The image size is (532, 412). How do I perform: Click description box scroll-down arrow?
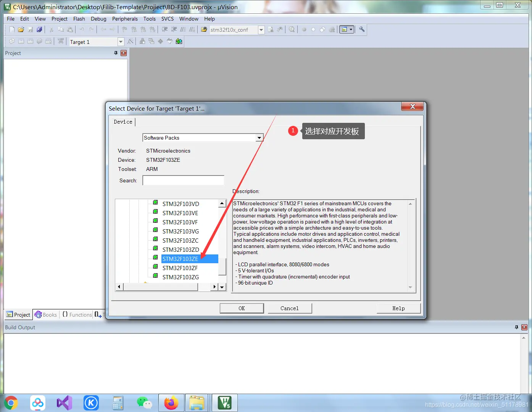[x=410, y=287]
